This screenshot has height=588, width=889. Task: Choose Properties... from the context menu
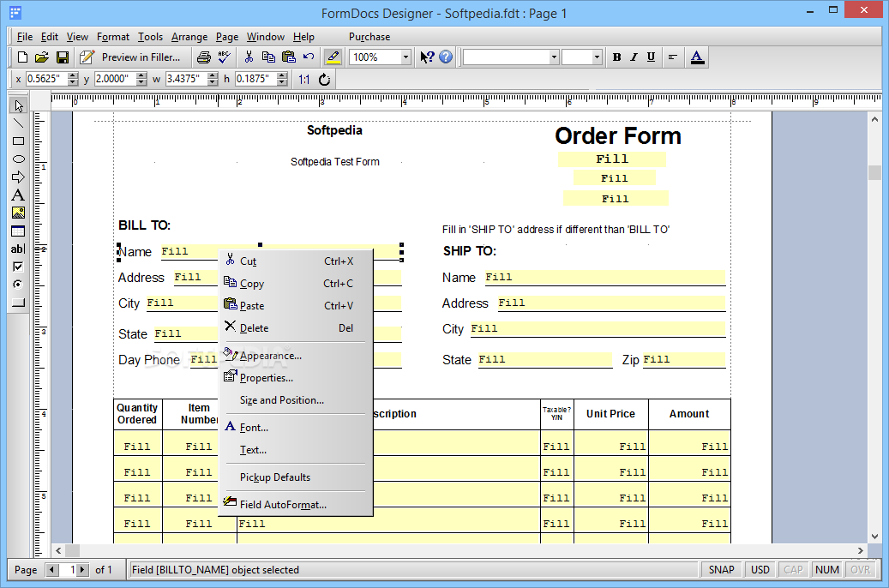click(x=296, y=378)
